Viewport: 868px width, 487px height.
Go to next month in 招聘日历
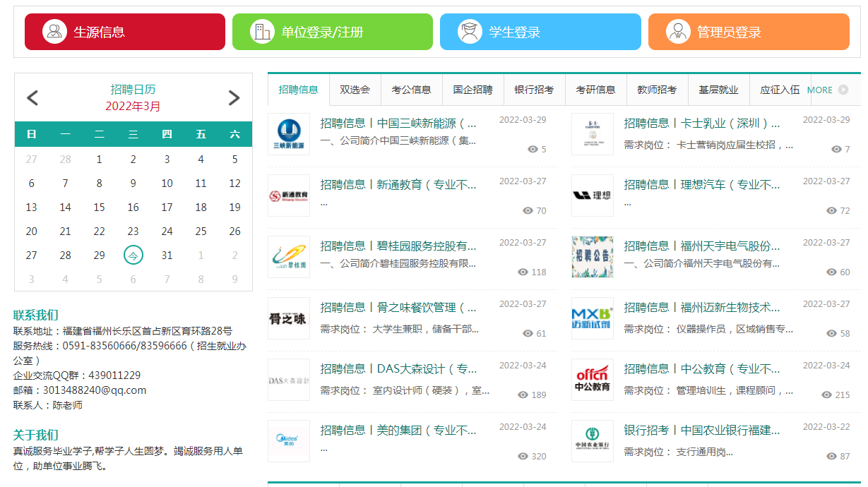[x=234, y=98]
